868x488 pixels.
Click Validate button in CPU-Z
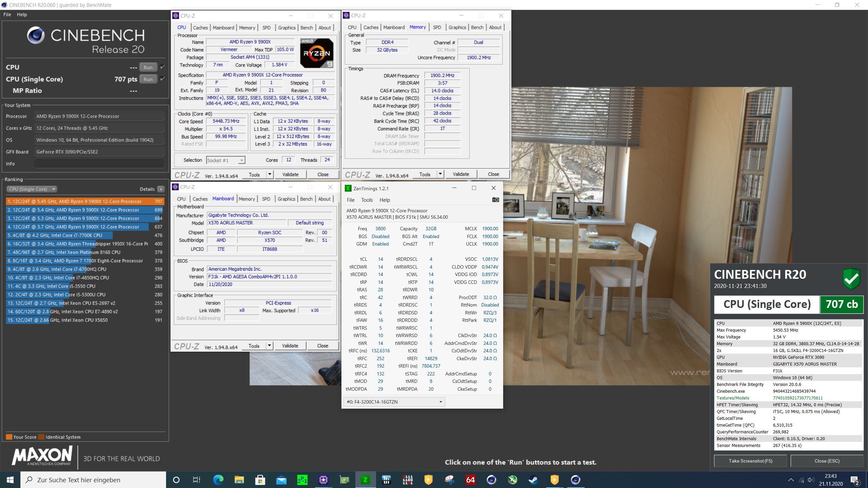pyautogui.click(x=290, y=174)
